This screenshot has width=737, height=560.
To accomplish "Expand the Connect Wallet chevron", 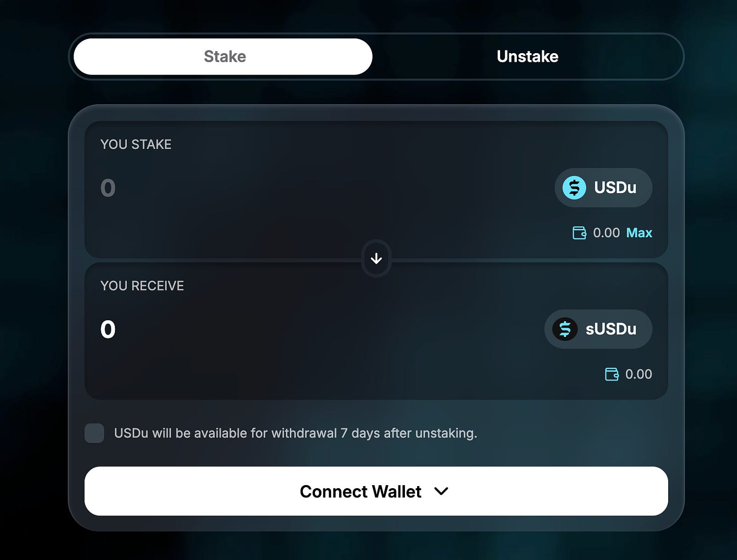I will coord(441,491).
